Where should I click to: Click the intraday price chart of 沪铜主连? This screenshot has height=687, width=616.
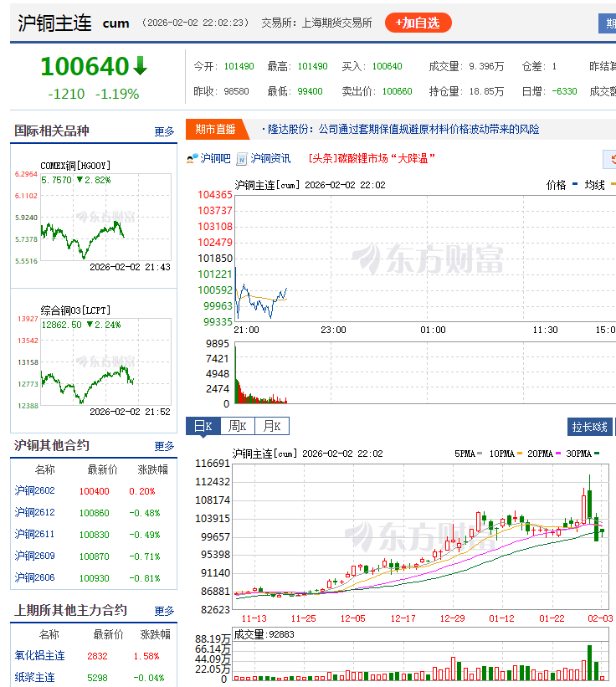pos(425,258)
